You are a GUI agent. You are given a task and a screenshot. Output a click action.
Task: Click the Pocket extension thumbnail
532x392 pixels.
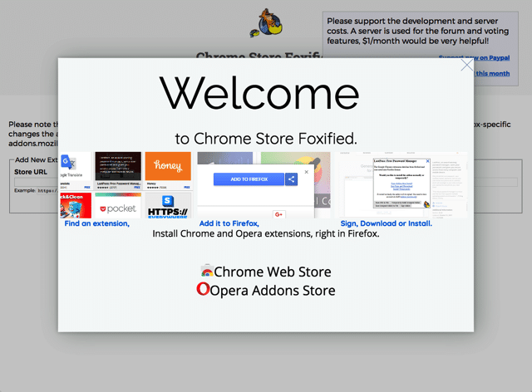pyautogui.click(x=118, y=205)
